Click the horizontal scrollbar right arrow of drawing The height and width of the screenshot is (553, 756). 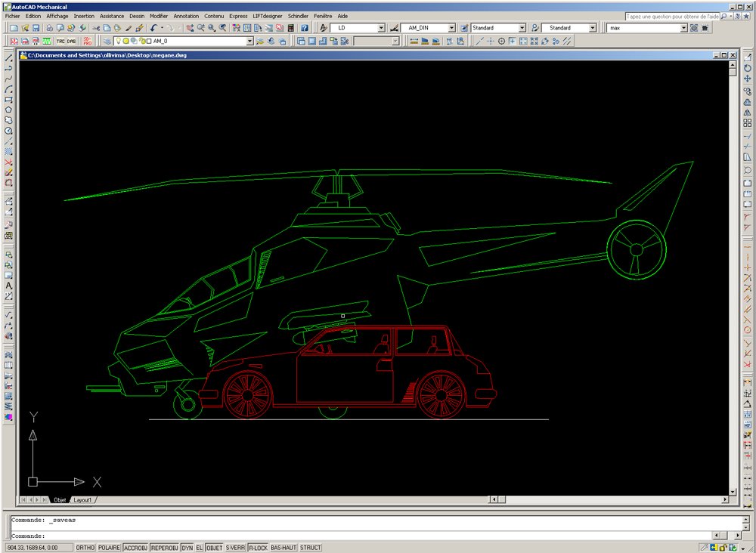pyautogui.click(x=725, y=499)
